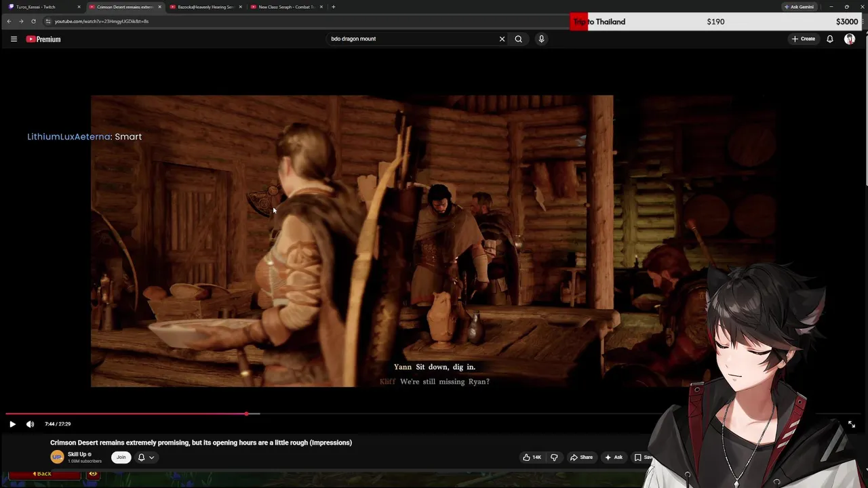Open a new browser tab

[x=333, y=7]
